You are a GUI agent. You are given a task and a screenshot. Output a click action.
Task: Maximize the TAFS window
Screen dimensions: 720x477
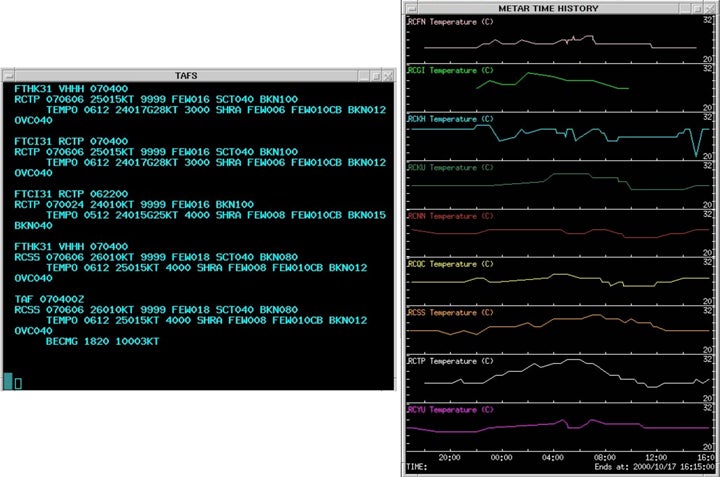coord(374,76)
